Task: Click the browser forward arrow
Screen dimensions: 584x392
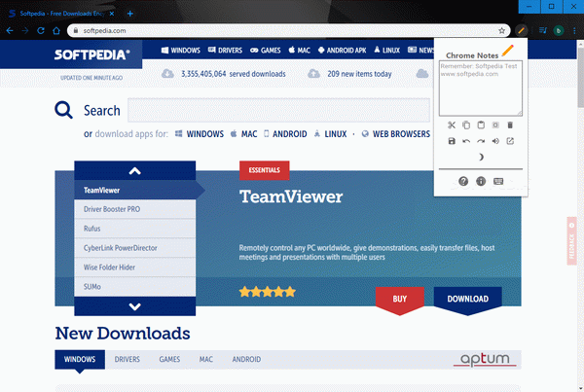Action: tap(25, 30)
